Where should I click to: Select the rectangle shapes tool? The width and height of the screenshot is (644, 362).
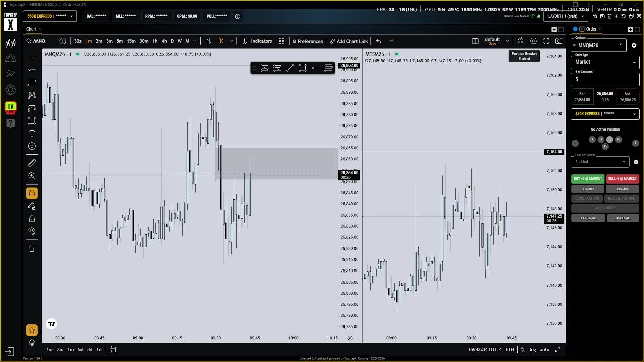[32, 121]
